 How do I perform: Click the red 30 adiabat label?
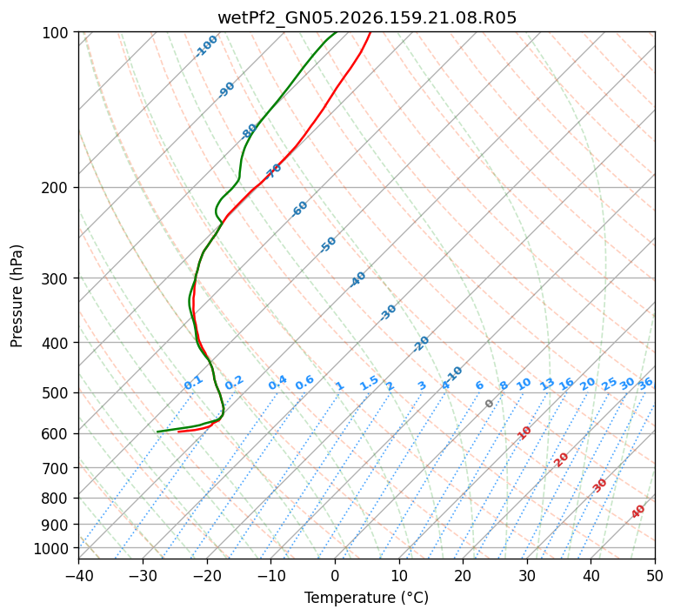[x=599, y=485]
